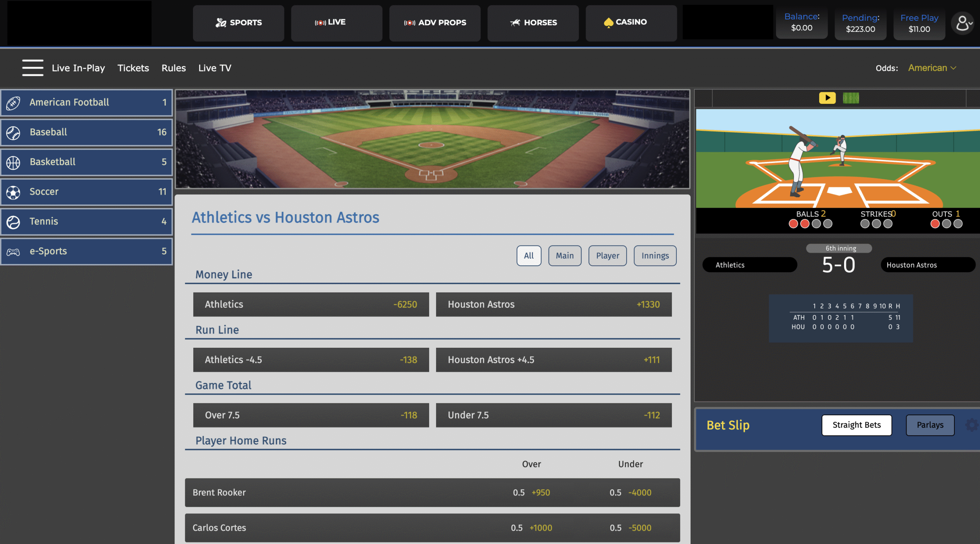
Task: Click the user account profile icon
Action: pyautogui.click(x=962, y=24)
